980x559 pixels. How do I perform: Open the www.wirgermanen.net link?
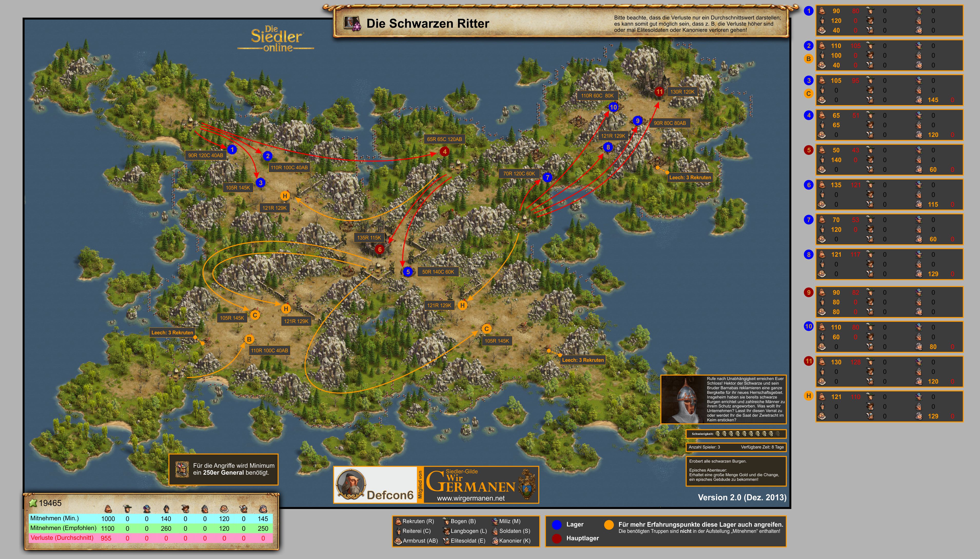(471, 498)
